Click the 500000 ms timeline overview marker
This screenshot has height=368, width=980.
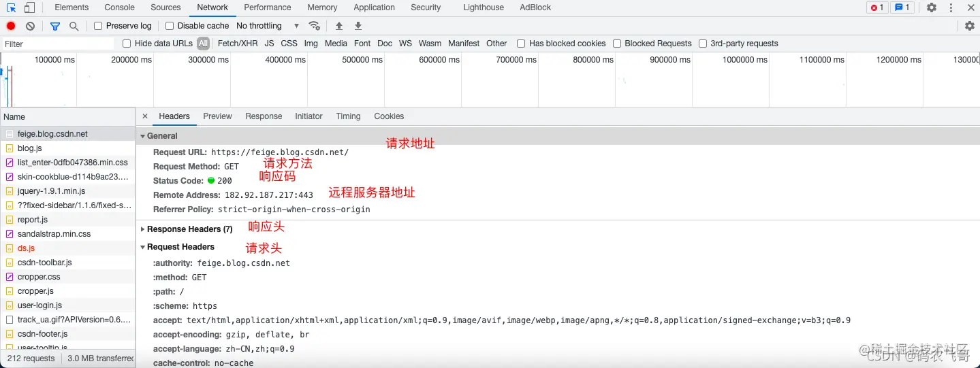click(x=362, y=60)
